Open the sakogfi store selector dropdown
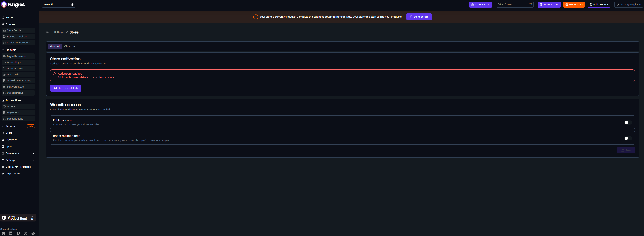This screenshot has width=644, height=236. coord(59,5)
